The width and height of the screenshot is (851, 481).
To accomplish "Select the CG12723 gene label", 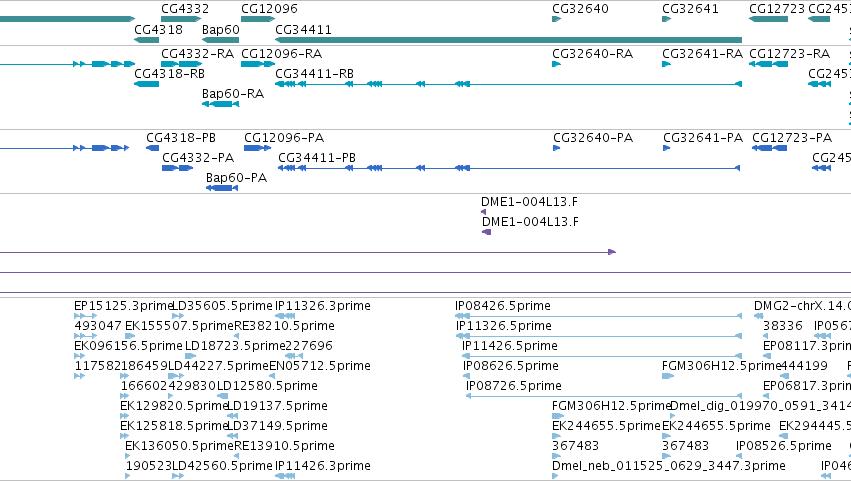I will [x=777, y=9].
